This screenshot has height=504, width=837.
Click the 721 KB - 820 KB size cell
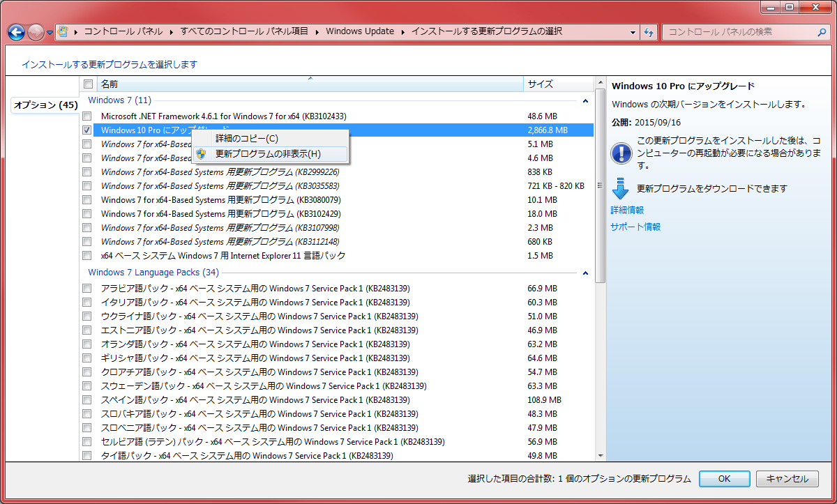(556, 186)
